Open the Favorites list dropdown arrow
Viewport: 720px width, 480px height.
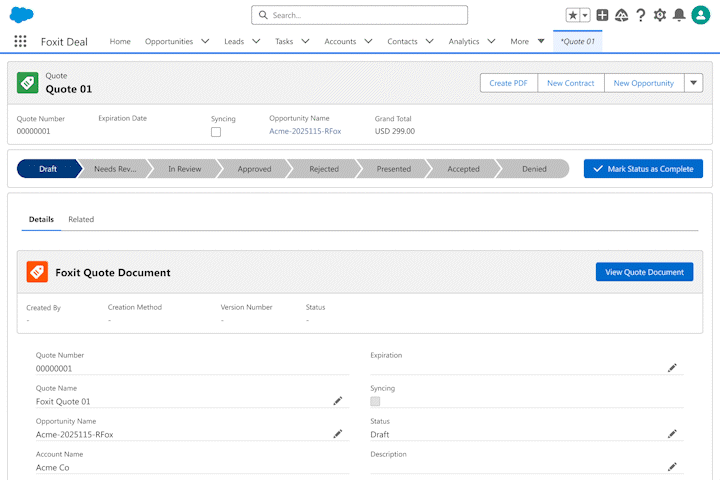click(x=585, y=15)
